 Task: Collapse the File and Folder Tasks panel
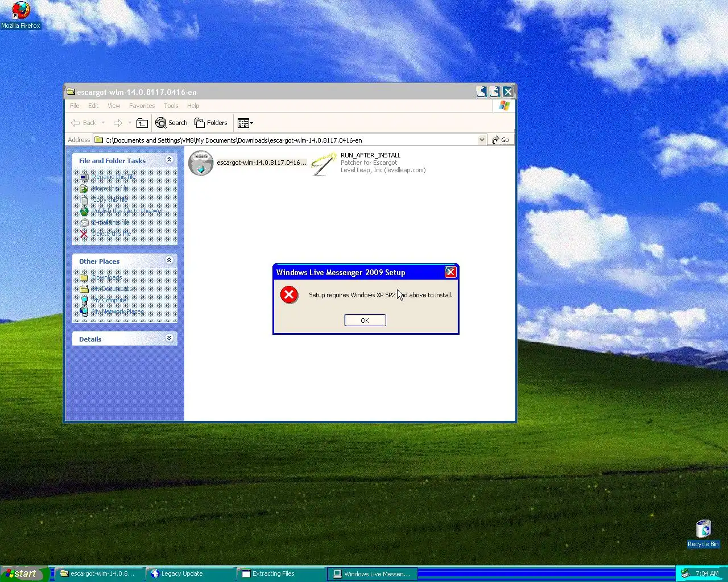169,160
